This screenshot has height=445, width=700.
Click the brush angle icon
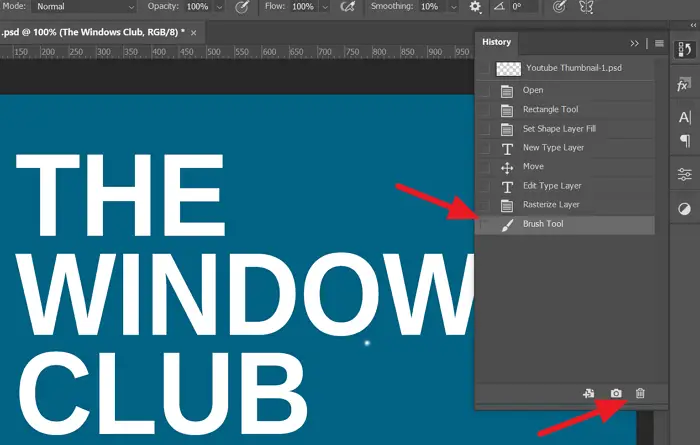point(500,7)
